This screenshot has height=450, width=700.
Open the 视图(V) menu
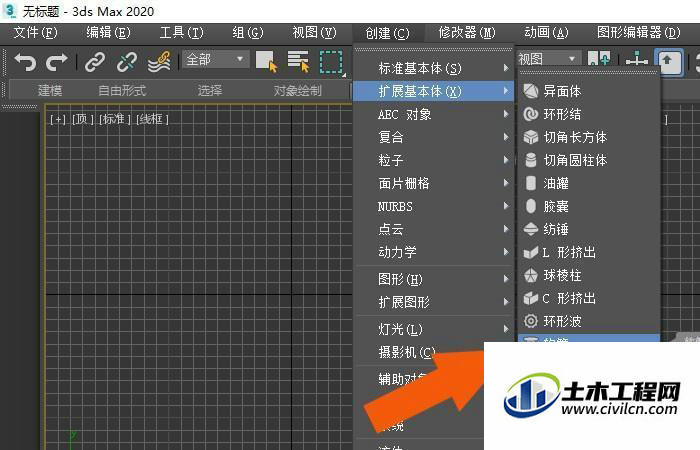point(314,33)
